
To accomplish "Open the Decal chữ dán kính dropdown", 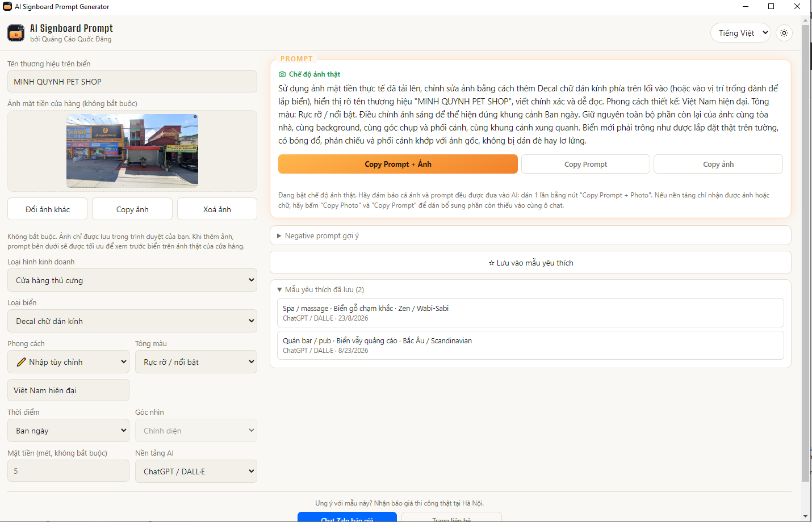I will [x=132, y=321].
